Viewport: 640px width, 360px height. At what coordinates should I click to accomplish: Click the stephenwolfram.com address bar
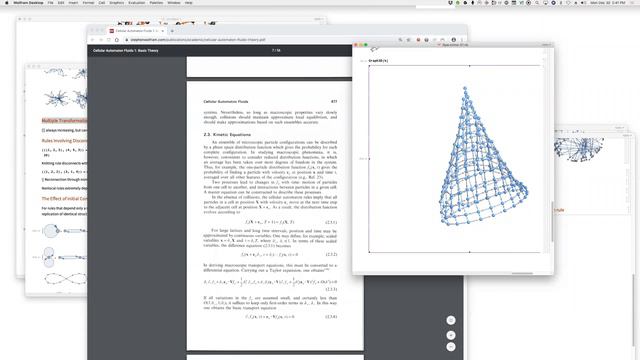point(261,40)
